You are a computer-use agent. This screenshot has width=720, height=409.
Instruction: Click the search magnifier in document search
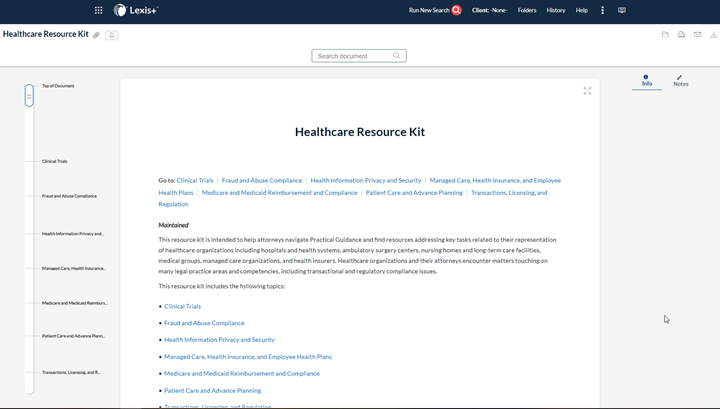(396, 56)
